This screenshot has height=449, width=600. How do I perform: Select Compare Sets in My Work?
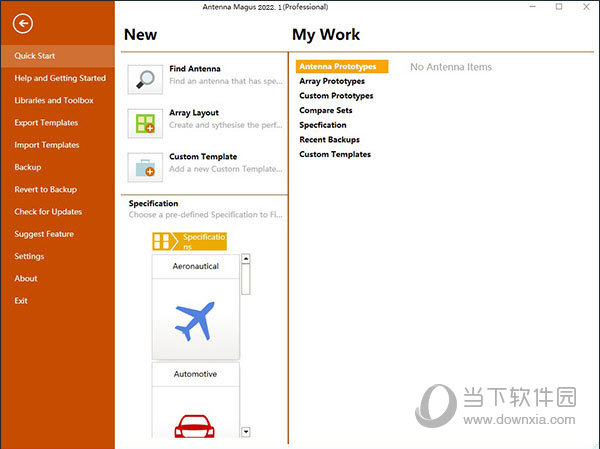(x=326, y=110)
